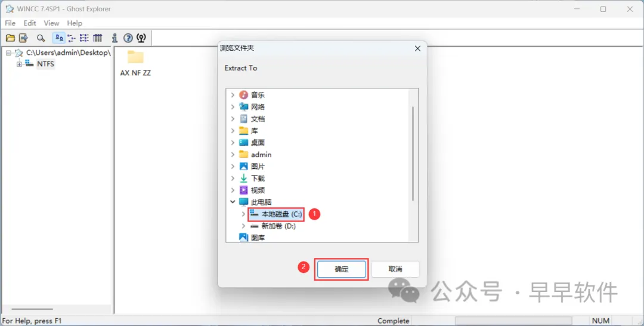
Task: Expand the NTFS tree node
Action: pos(19,64)
